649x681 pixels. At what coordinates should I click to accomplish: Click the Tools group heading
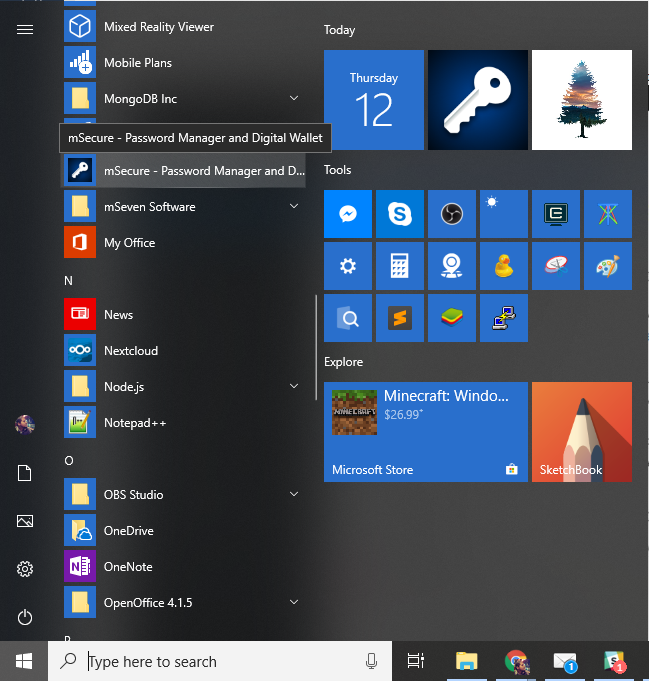click(338, 170)
